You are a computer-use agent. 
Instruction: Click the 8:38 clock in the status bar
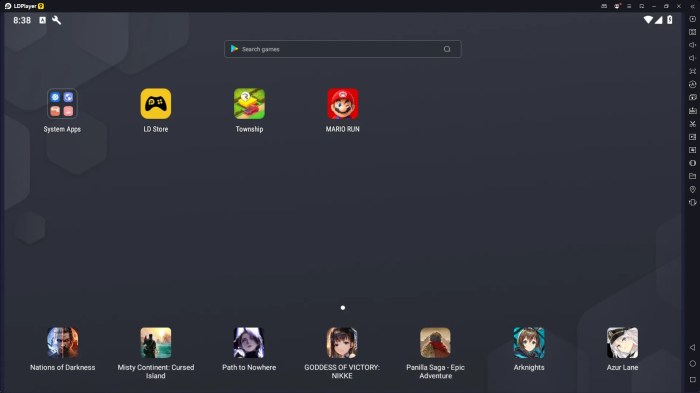coord(22,20)
